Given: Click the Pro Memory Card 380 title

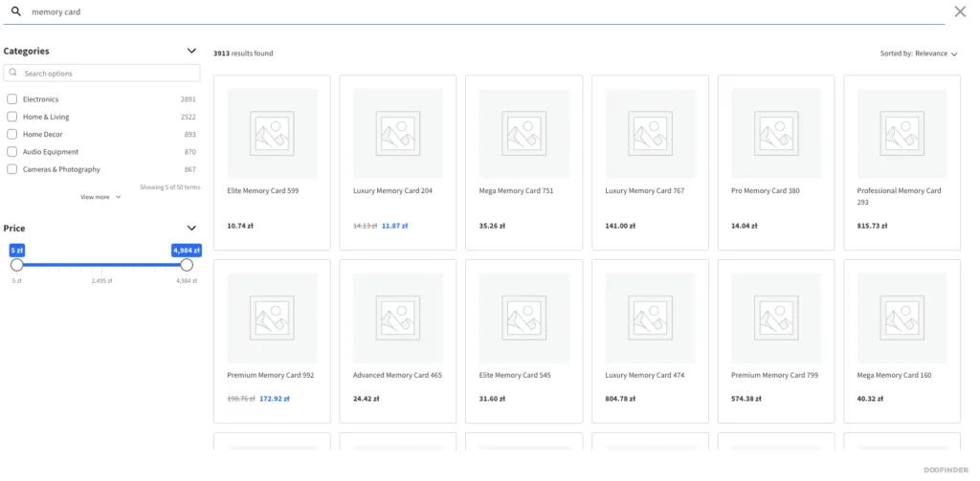Looking at the screenshot, I should pyautogui.click(x=765, y=190).
